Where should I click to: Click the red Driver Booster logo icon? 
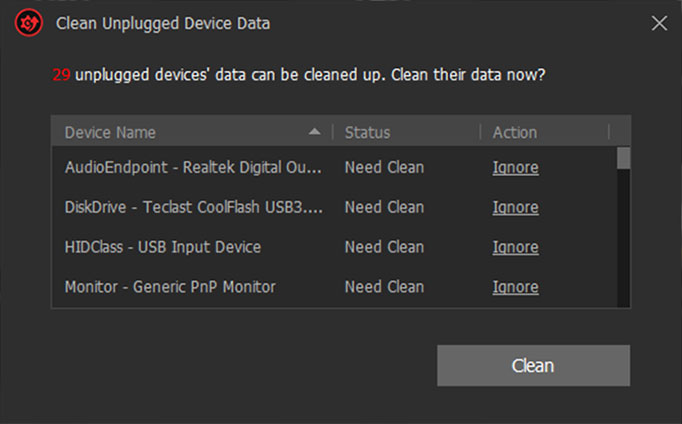(29, 23)
